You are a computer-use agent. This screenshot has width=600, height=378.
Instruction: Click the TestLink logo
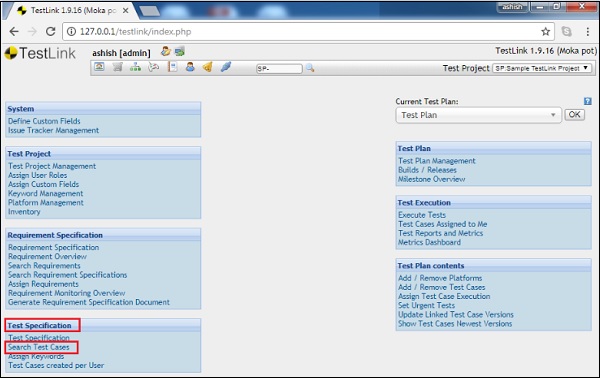tap(40, 54)
